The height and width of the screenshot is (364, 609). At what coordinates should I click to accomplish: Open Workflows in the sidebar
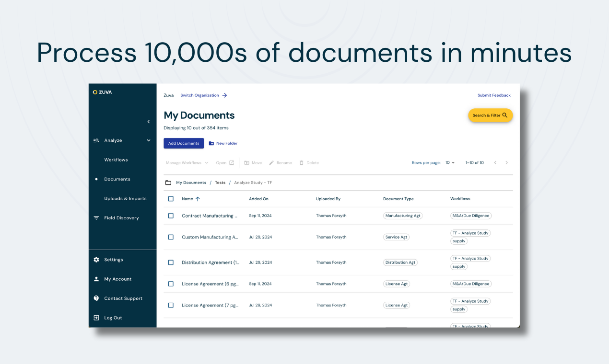116,160
